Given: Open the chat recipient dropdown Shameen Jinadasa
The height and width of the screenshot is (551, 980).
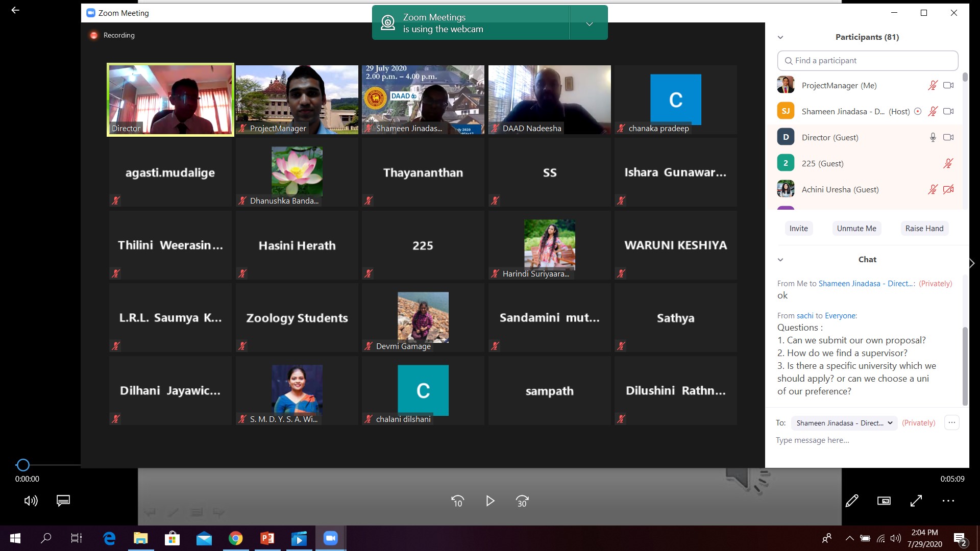Looking at the screenshot, I should pyautogui.click(x=844, y=423).
